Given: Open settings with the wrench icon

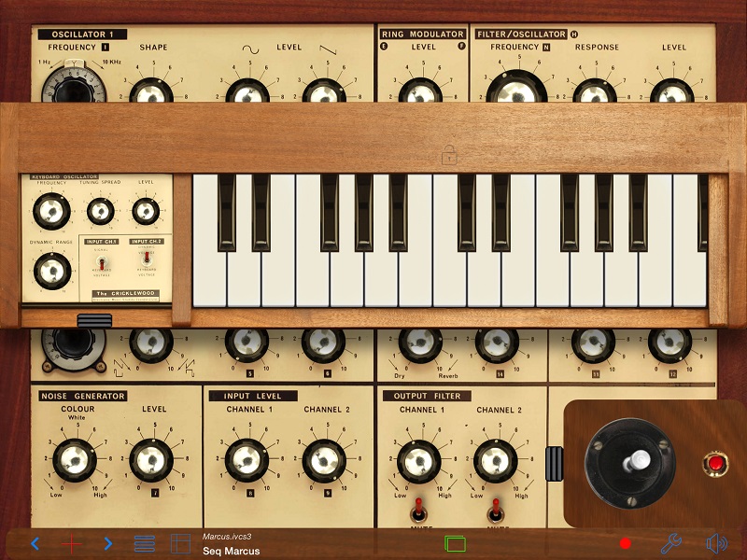Looking at the screenshot, I should 670,543.
